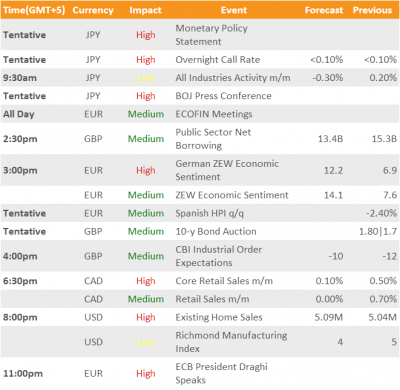Click the Core Retail Sales m/m event
This screenshot has height=390, width=400.
224,281
